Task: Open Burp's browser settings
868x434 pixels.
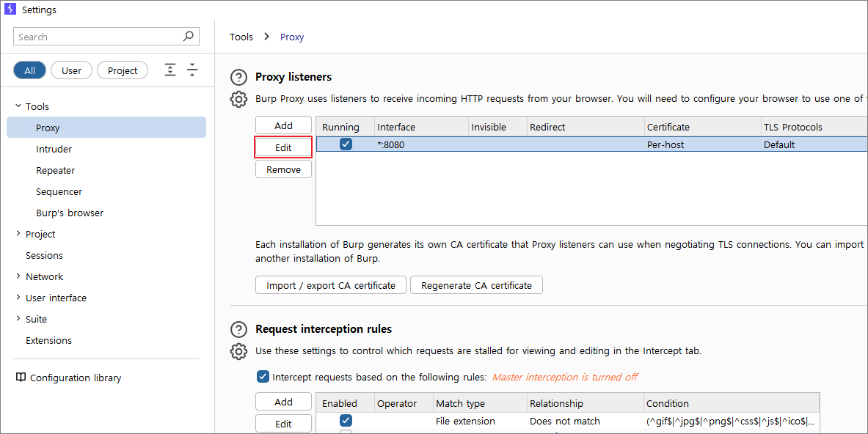Action: click(70, 213)
